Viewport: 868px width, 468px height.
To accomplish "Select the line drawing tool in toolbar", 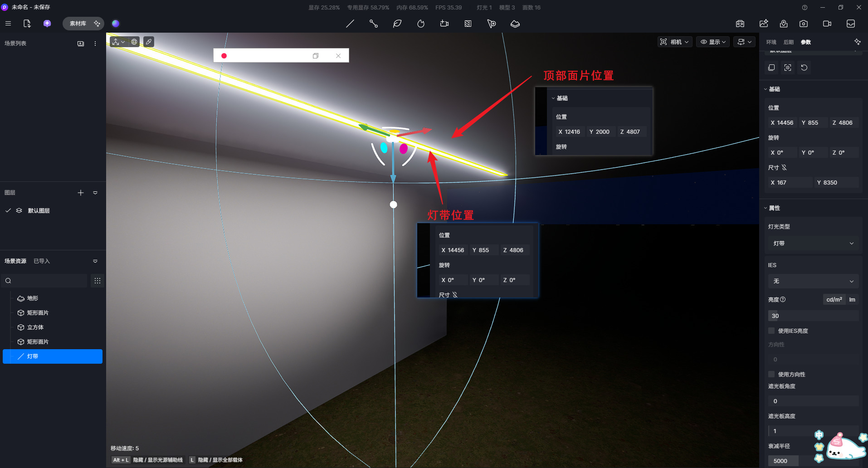I will coord(350,24).
